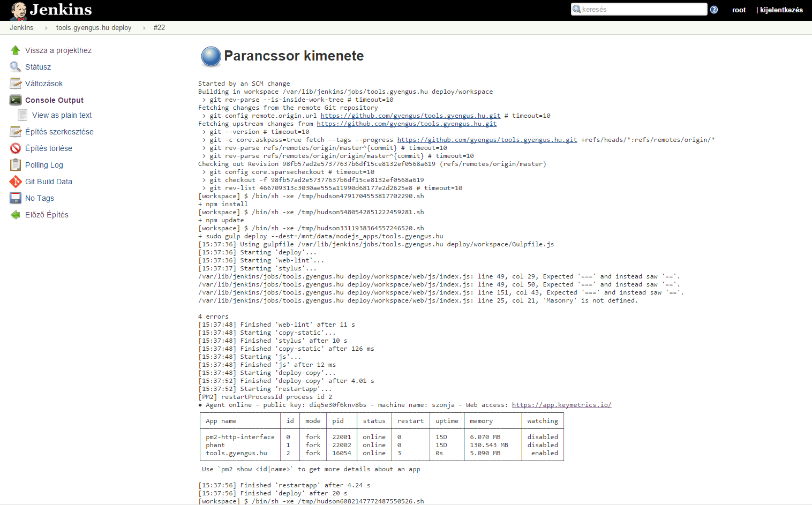This screenshot has width=812, height=505.
Task: Click the kijelentkezés logout link
Action: pyautogui.click(x=781, y=10)
